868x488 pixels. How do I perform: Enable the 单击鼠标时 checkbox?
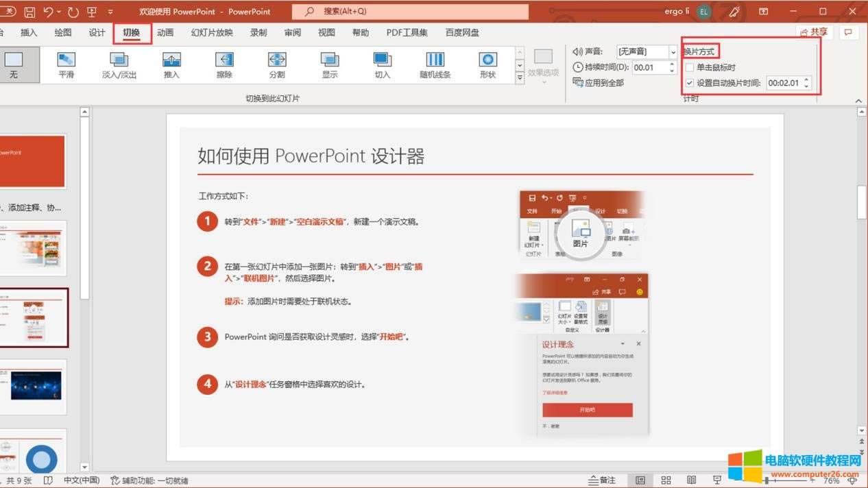coord(690,67)
